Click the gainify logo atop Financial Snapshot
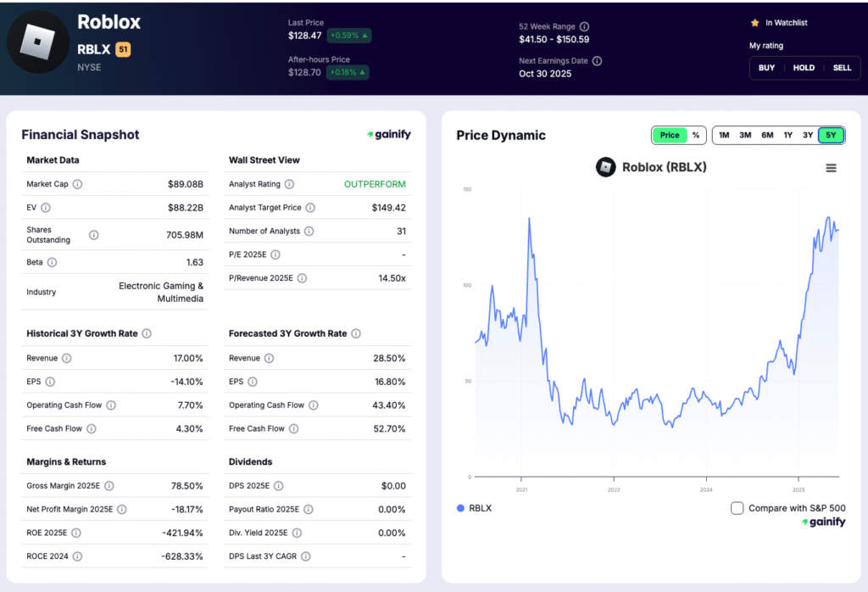This screenshot has width=868, height=592. (389, 134)
